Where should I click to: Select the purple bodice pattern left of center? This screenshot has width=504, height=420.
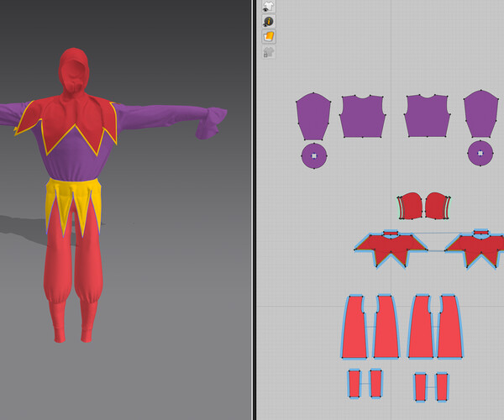click(x=363, y=116)
